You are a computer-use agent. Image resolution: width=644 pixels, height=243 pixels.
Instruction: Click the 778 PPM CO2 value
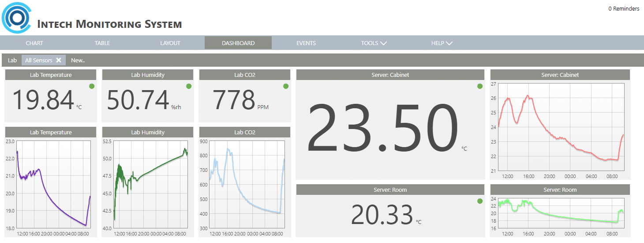tap(241, 100)
